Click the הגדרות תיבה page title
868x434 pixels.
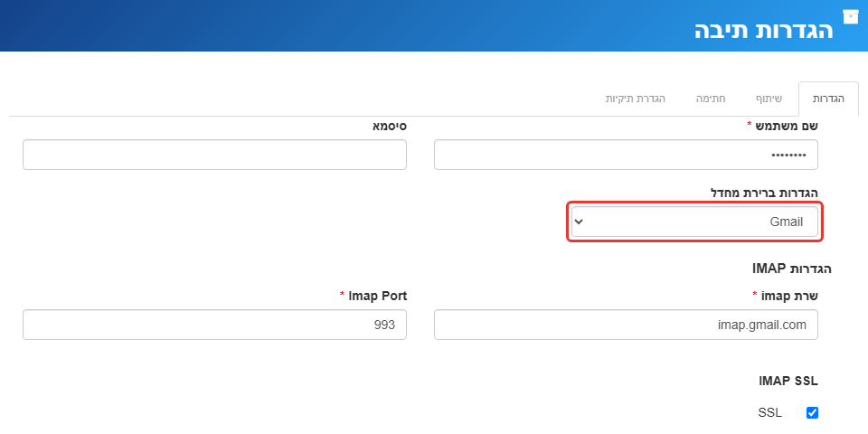pos(764,30)
